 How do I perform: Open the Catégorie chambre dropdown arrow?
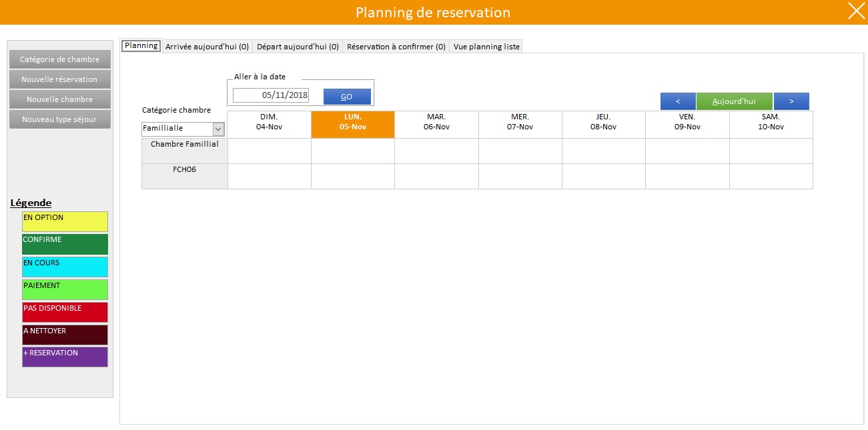click(x=218, y=129)
